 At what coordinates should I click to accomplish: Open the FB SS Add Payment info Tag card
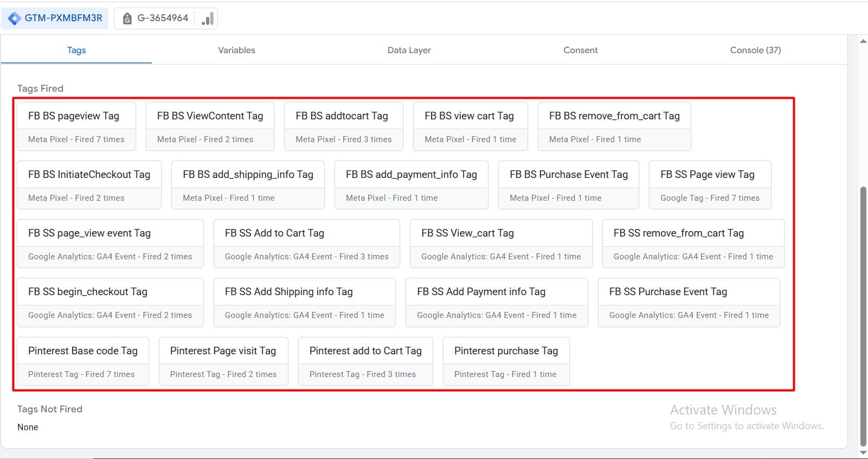tap(497, 302)
